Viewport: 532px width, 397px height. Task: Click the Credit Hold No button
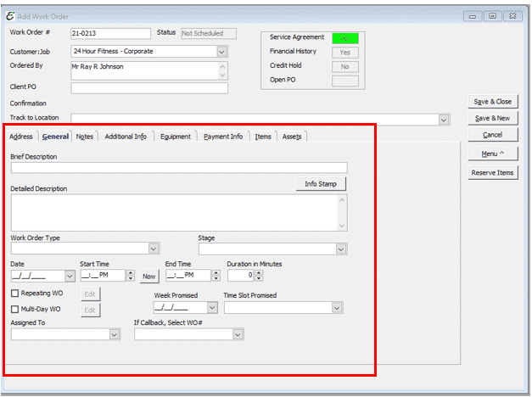345,67
